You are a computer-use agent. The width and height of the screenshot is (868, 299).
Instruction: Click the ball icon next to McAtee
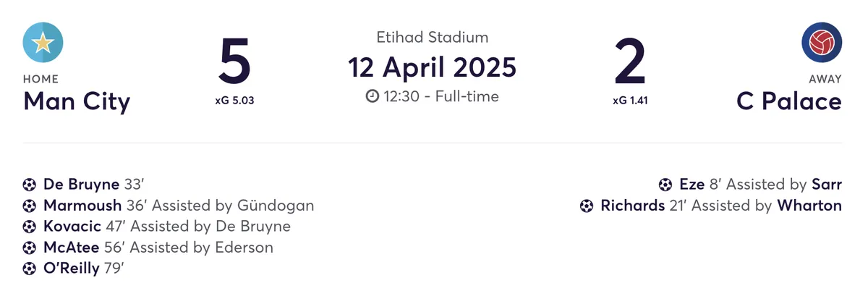tap(30, 248)
